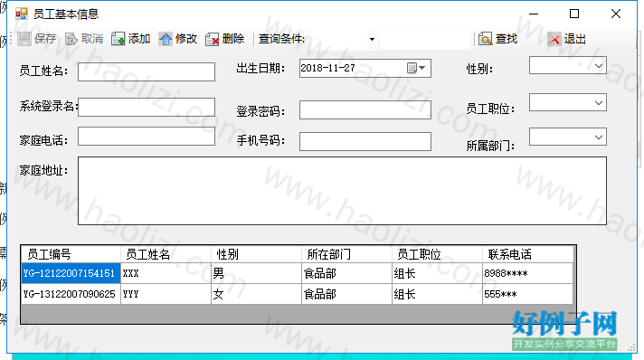The height and width of the screenshot is (360, 644).
Task: Click the 员工姓名 column header in the grid
Action: coord(166,254)
